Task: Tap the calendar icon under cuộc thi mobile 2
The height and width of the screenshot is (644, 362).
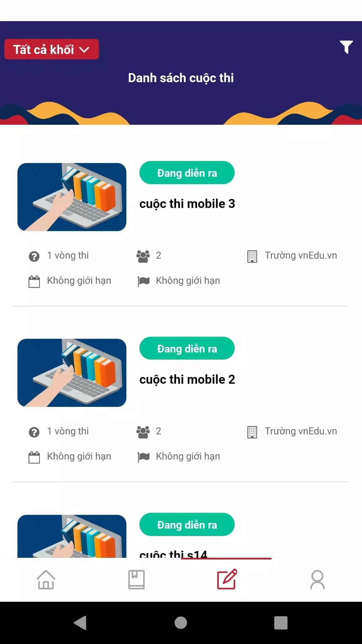Action: 34,458
